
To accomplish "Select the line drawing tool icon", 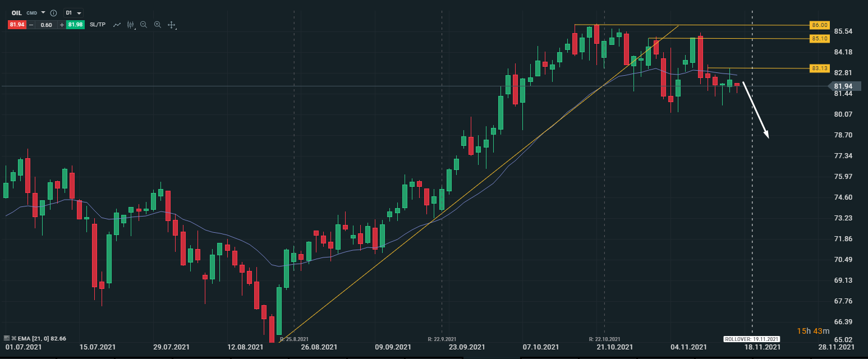I will 117,25.
